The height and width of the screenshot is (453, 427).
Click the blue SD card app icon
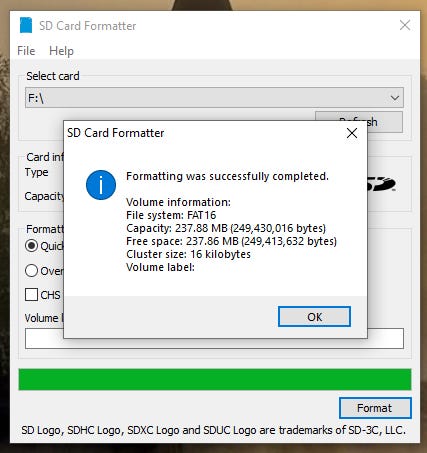coord(26,25)
